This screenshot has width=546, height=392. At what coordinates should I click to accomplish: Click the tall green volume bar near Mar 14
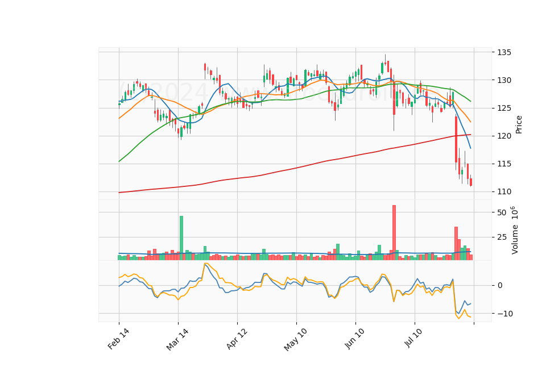pos(181,238)
